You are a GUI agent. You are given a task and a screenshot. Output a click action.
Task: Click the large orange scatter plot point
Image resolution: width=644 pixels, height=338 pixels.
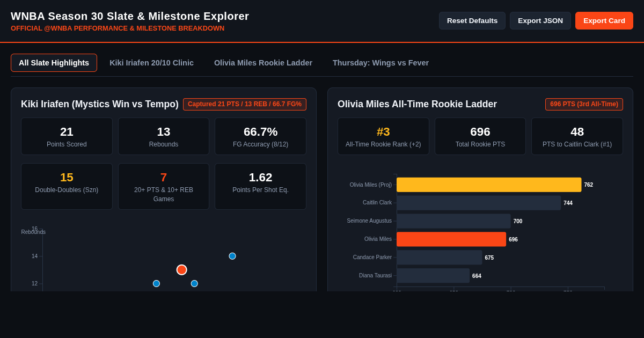182,270
